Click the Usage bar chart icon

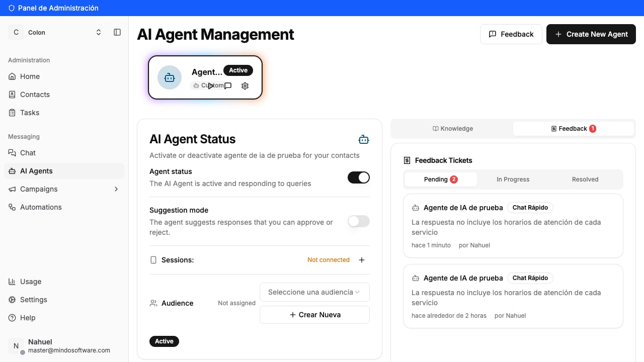tap(12, 282)
